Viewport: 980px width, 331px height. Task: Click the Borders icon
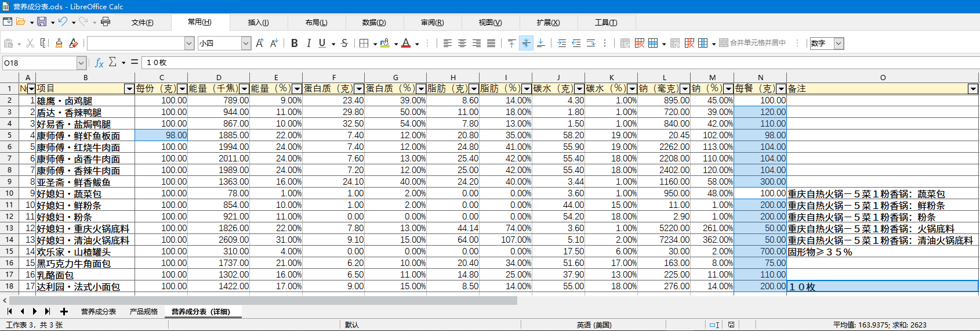click(364, 43)
